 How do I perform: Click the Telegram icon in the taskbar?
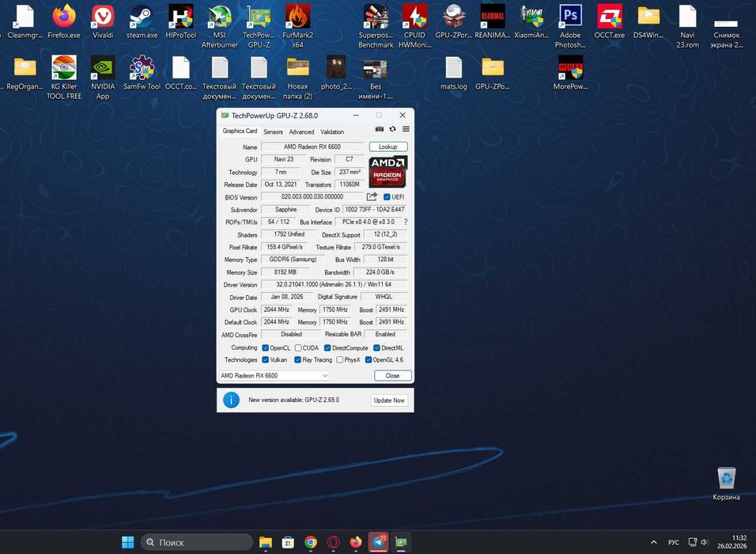(x=379, y=542)
